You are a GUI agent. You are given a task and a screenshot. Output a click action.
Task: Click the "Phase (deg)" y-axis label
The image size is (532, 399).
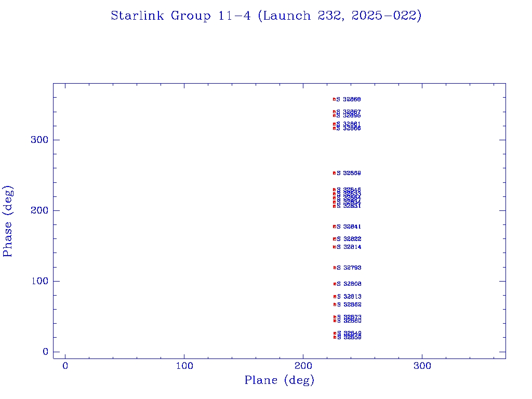click(x=8, y=221)
